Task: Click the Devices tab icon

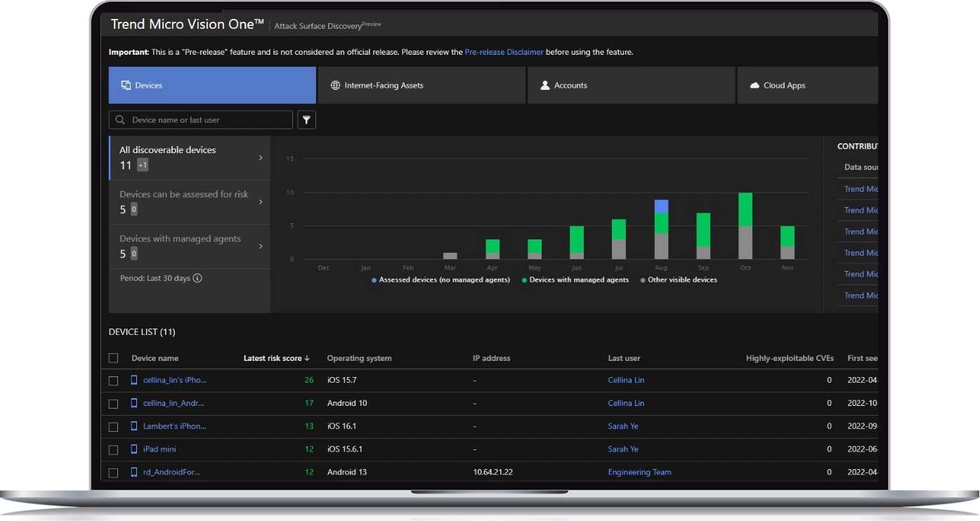Action: [126, 85]
